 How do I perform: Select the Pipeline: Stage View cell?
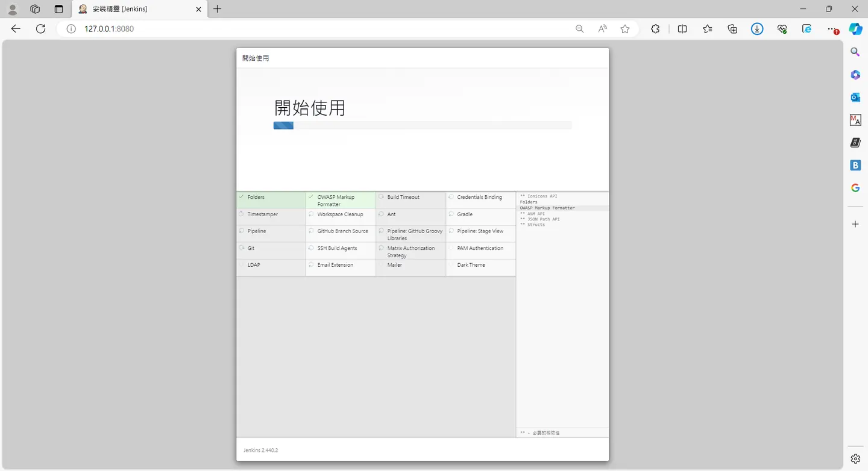pos(481,234)
